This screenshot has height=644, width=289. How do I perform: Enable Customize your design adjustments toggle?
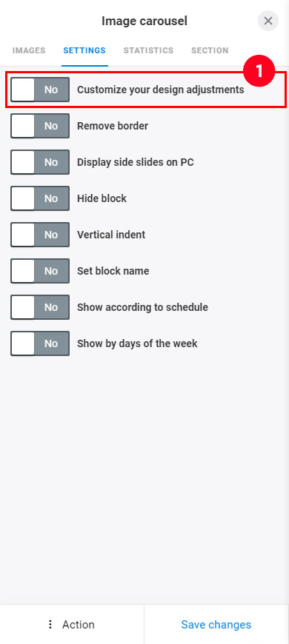(x=40, y=90)
